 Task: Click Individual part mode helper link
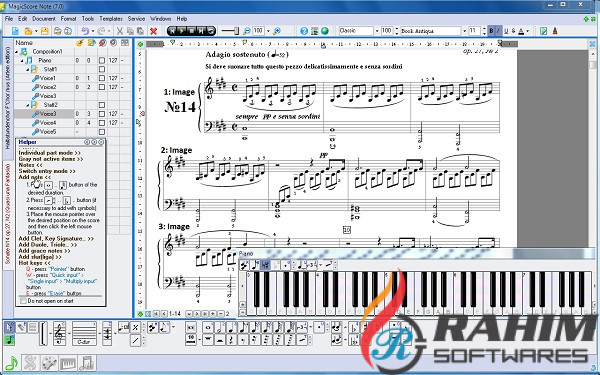(x=49, y=153)
